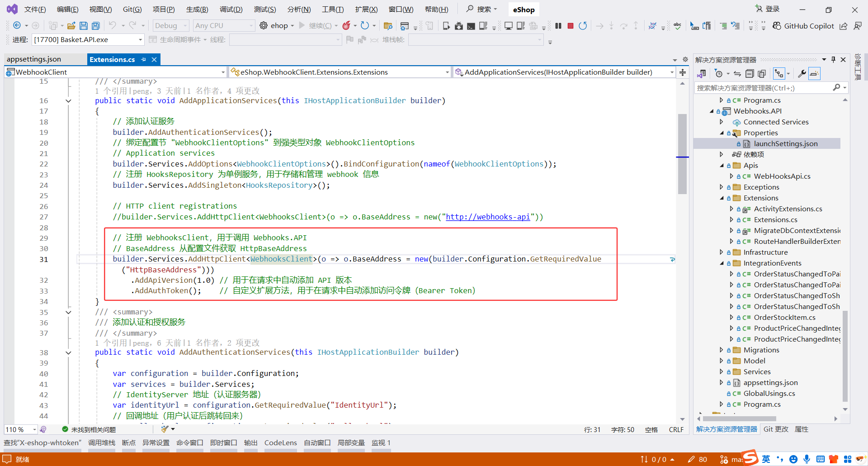
Task: Click the editor vertical scrollbar thumb
Action: (682, 154)
